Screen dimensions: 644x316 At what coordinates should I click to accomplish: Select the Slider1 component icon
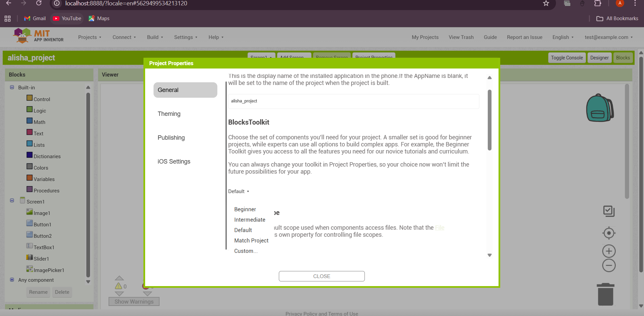coord(30,258)
